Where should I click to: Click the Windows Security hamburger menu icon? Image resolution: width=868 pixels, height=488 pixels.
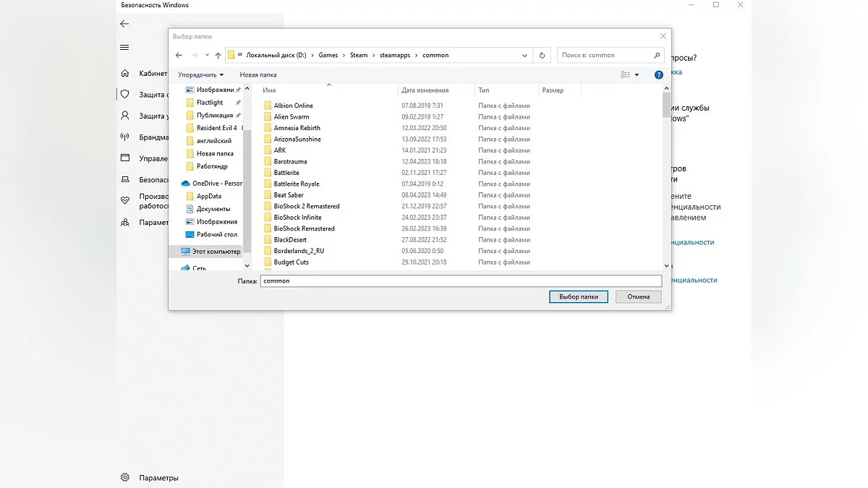pos(124,47)
